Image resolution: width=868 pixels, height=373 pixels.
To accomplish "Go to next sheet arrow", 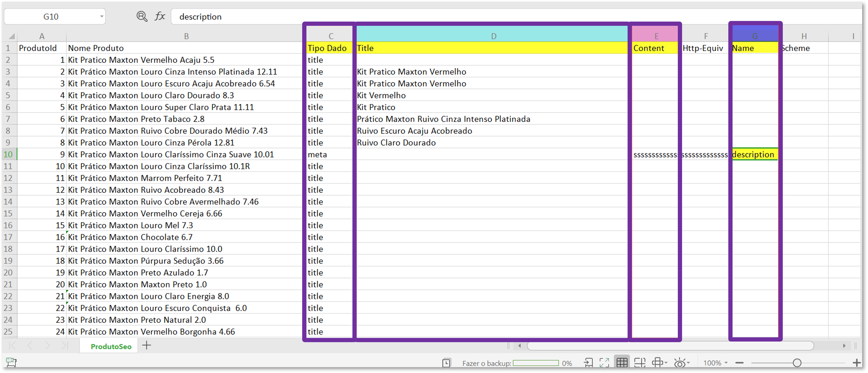I will click(47, 345).
